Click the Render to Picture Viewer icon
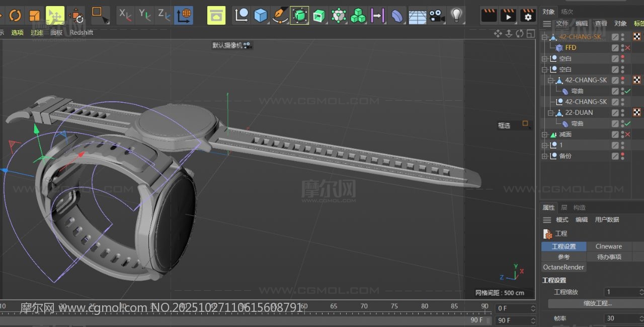 (508, 16)
